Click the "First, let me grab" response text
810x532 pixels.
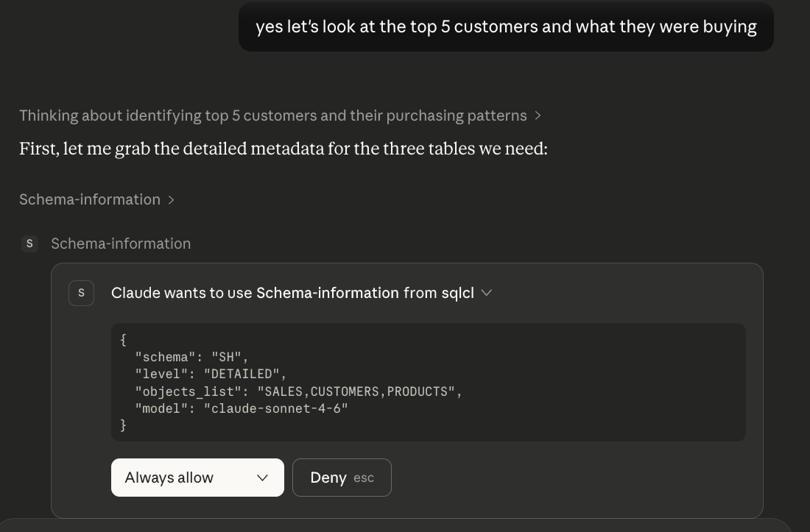pyautogui.click(x=283, y=149)
